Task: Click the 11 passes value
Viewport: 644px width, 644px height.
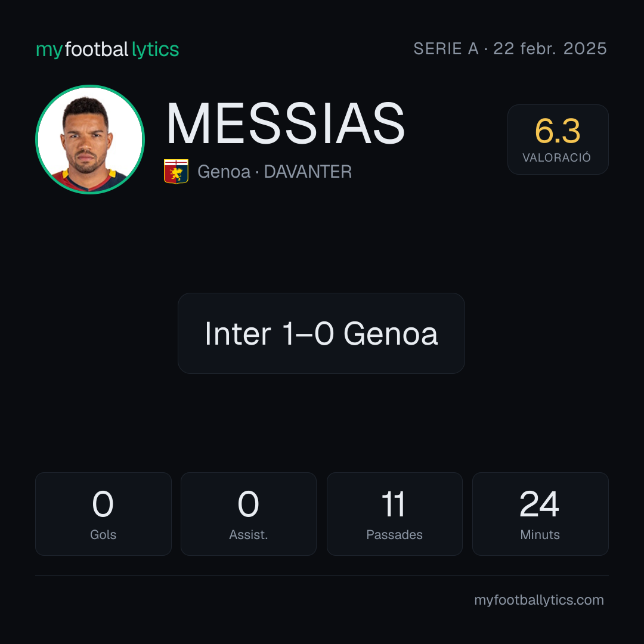Action: [x=394, y=504]
